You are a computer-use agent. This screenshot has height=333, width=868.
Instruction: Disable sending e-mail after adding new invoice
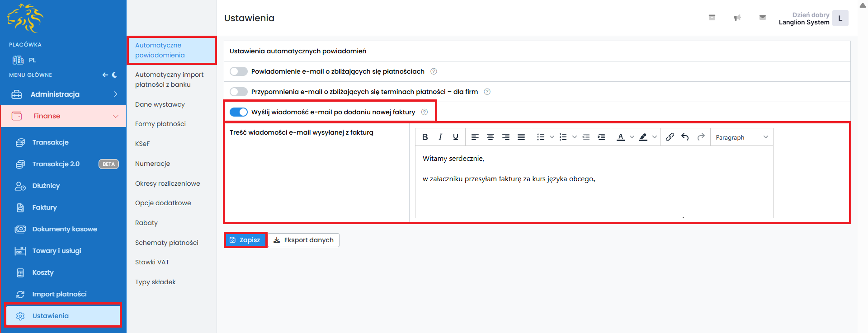pos(239,112)
